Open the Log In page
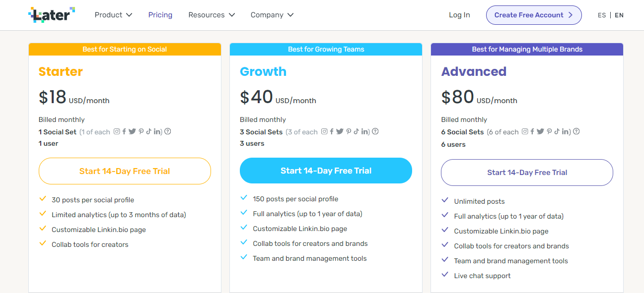 [x=459, y=15]
